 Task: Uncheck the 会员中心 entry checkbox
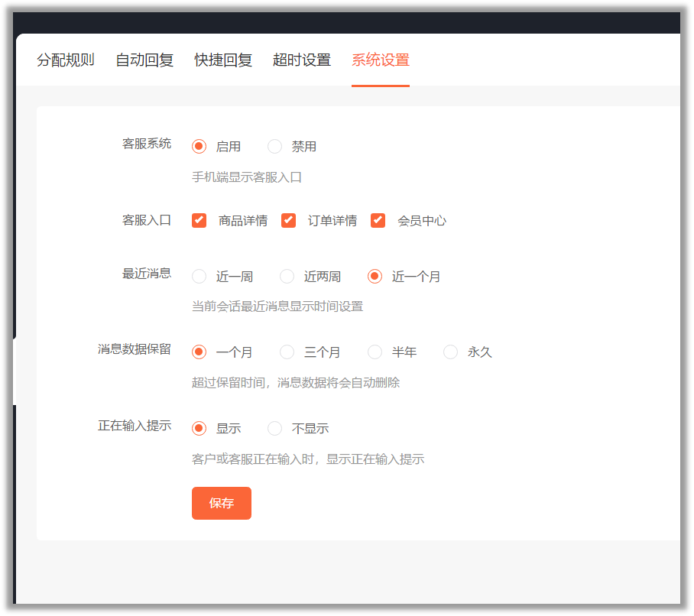pyautogui.click(x=378, y=221)
